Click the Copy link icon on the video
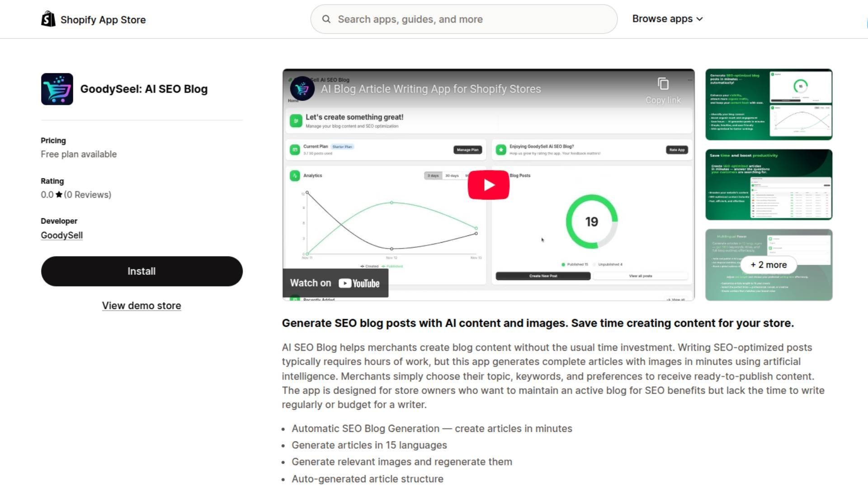This screenshot has height=488, width=868. tap(663, 83)
